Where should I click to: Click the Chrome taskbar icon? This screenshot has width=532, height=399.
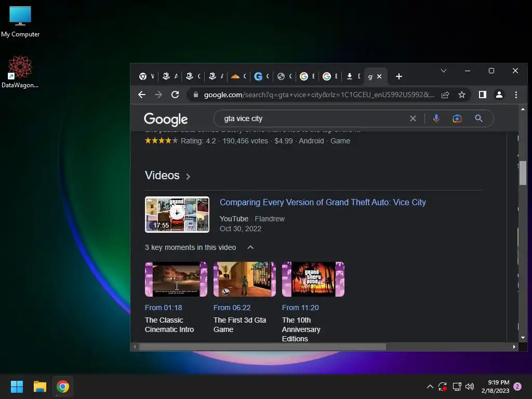pos(63,387)
